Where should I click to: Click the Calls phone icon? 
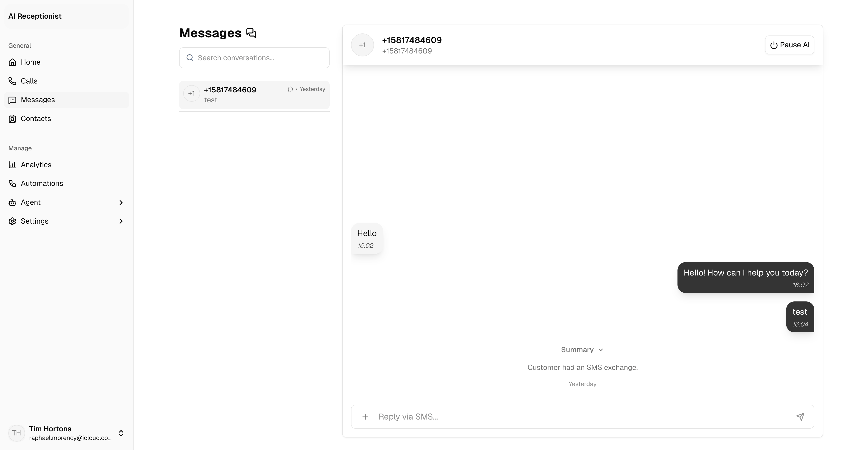13,81
